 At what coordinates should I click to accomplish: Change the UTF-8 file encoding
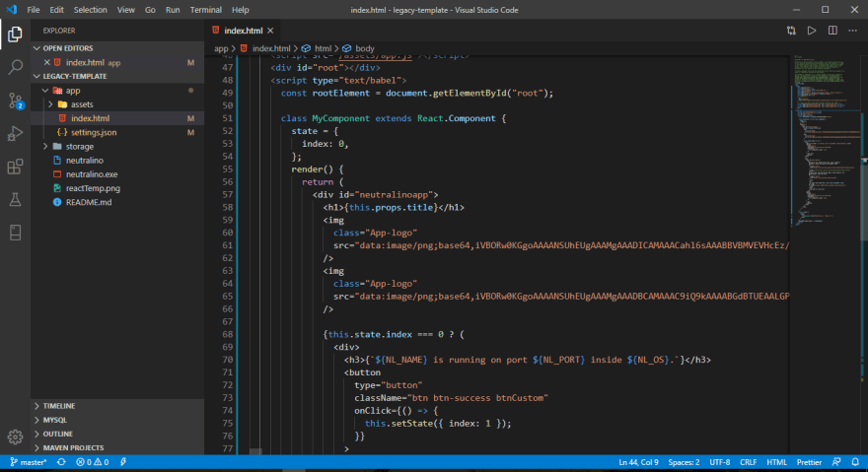720,462
